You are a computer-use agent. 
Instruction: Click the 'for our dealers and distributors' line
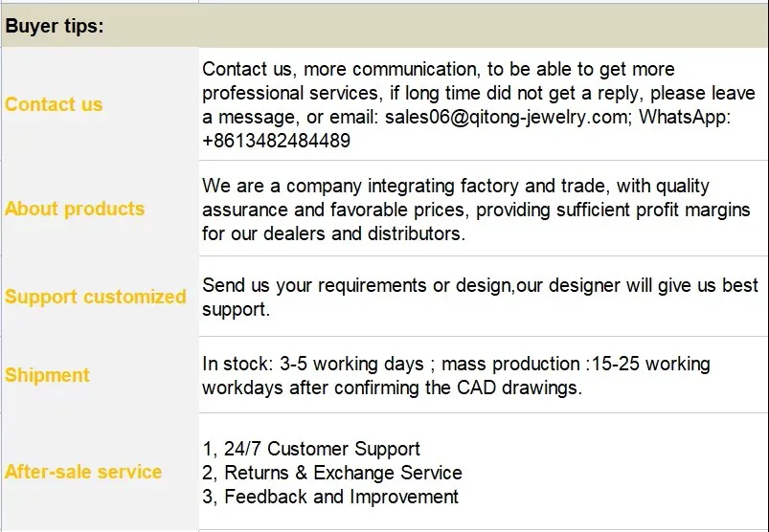click(x=333, y=233)
